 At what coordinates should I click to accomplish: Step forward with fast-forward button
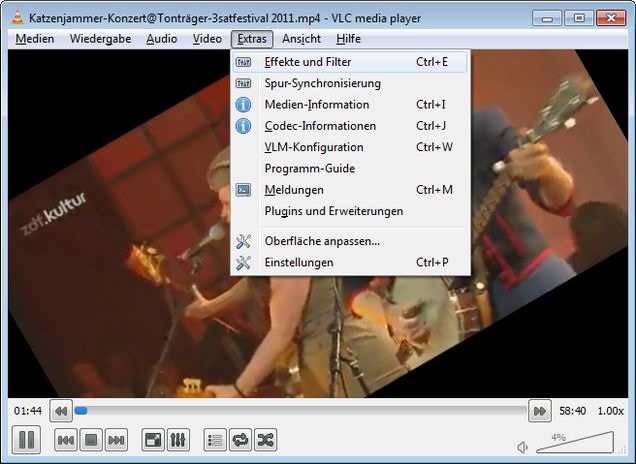(x=540, y=411)
